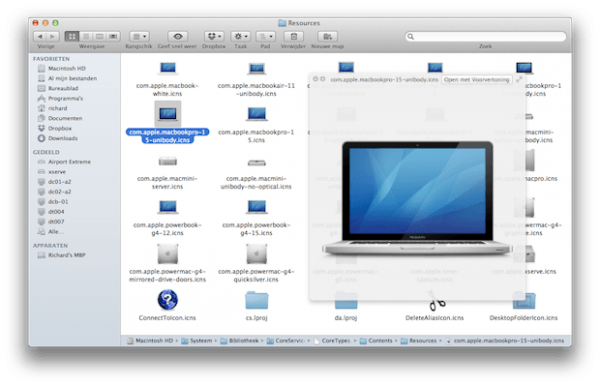Viewport: 600px width, 386px height.
Task: Click Open met Voorvertoning button
Action: click(x=476, y=80)
